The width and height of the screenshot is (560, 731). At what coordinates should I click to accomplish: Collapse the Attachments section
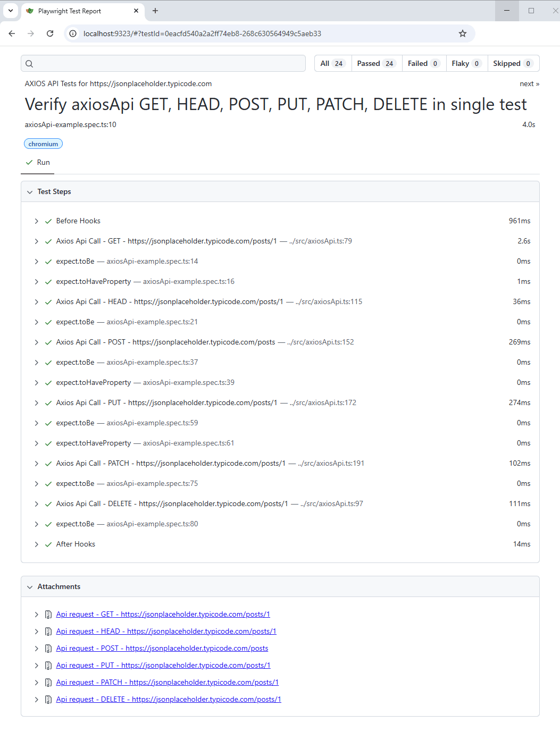30,586
